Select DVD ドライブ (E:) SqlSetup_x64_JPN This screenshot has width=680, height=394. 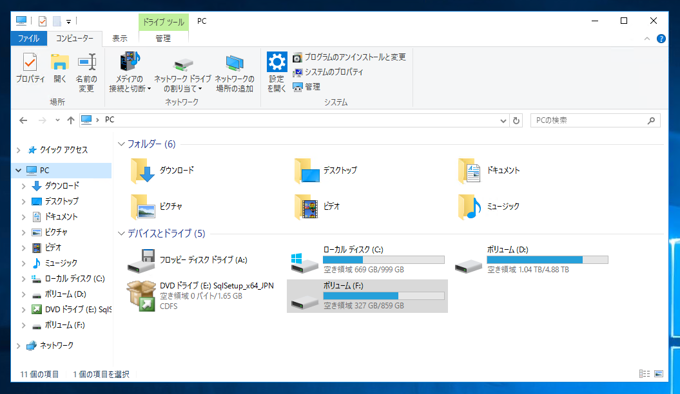click(200, 296)
